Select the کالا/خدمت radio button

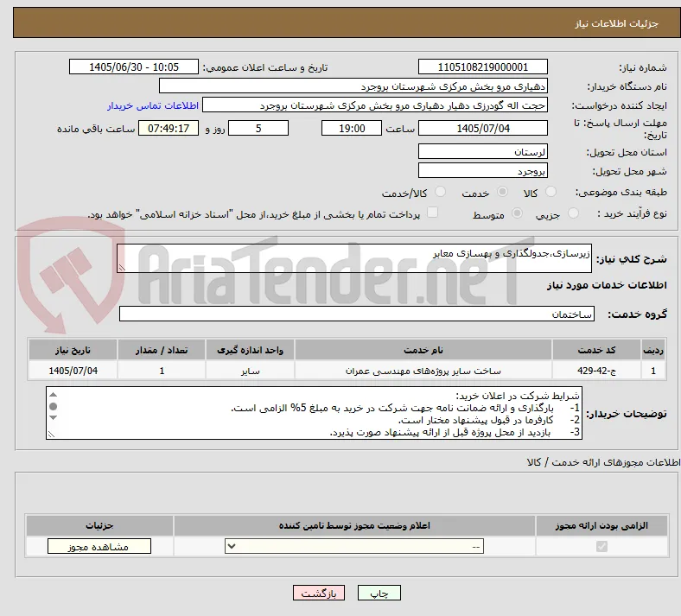pyautogui.click(x=441, y=192)
